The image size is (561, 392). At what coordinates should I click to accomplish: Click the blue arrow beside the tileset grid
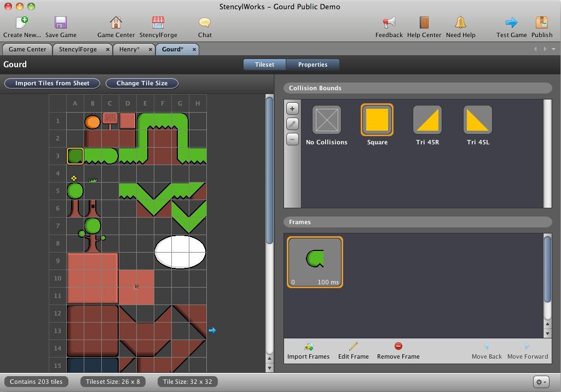click(x=212, y=330)
